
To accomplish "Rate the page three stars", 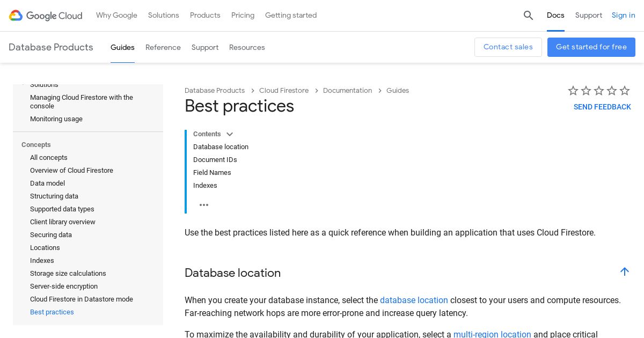I will pyautogui.click(x=599, y=91).
